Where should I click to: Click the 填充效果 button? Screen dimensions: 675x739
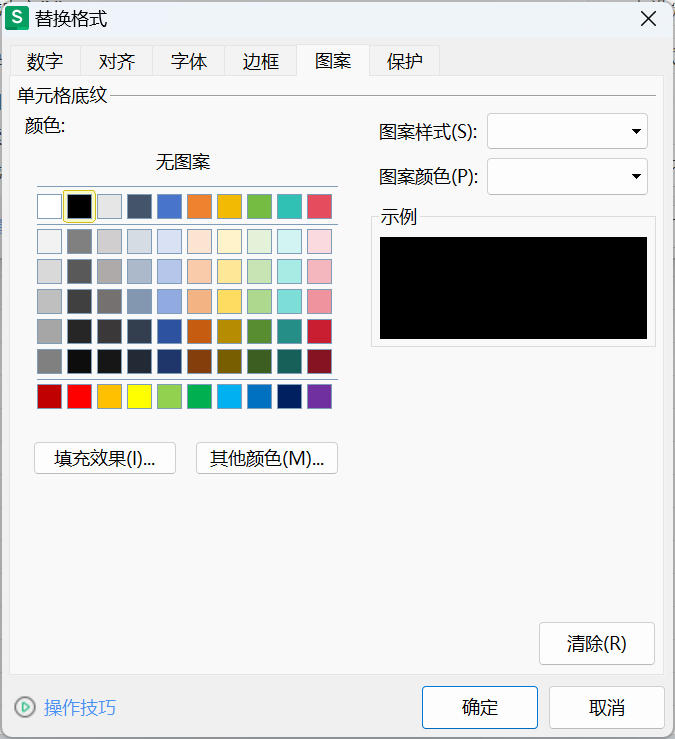(105, 458)
